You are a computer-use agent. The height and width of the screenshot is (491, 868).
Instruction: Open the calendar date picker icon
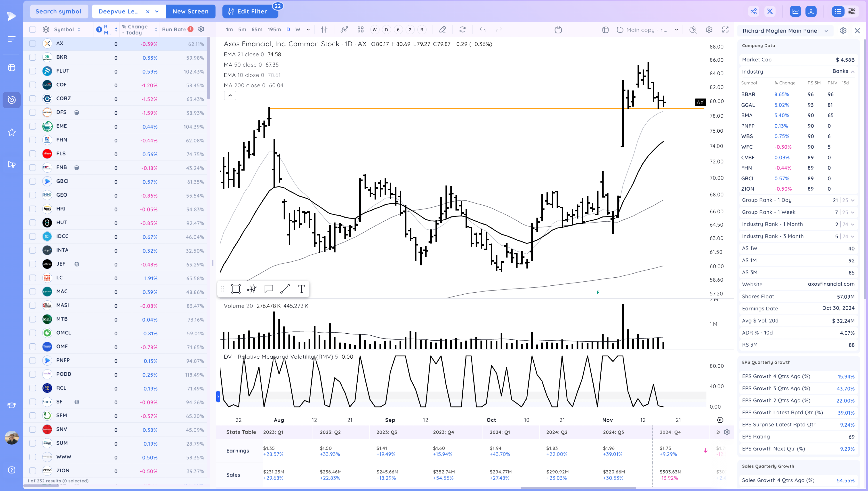(558, 30)
